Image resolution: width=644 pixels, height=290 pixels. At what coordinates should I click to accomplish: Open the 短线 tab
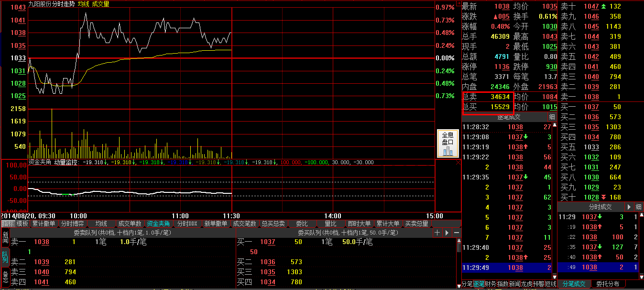(x=550, y=284)
